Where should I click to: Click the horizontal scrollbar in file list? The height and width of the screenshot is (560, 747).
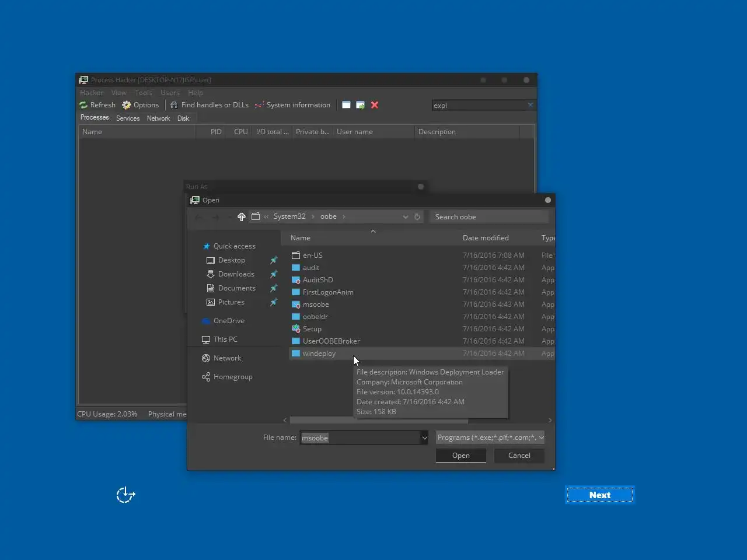[x=379, y=420]
